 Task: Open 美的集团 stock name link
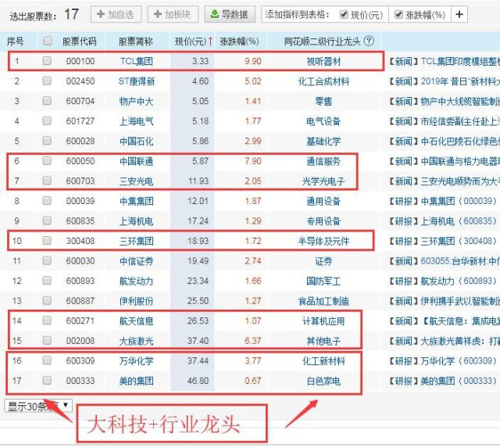tap(136, 381)
